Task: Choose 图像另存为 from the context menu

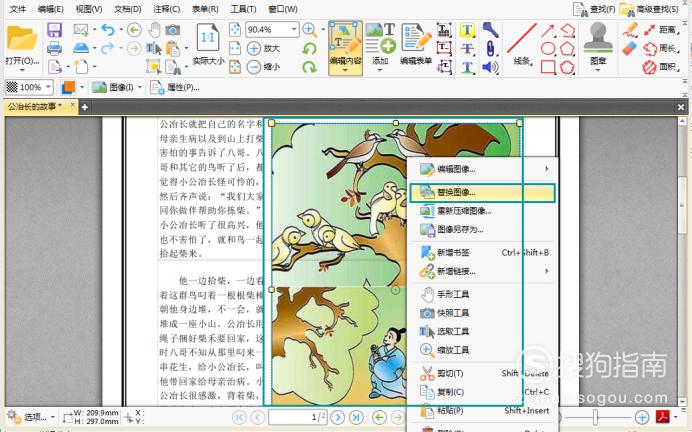Action: tap(482, 229)
